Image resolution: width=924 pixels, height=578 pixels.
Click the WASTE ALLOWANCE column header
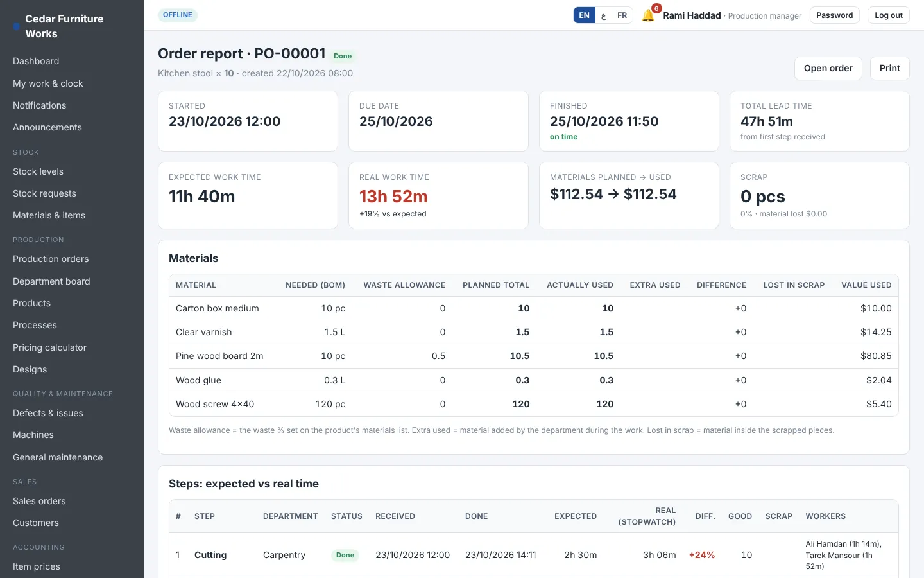(404, 285)
